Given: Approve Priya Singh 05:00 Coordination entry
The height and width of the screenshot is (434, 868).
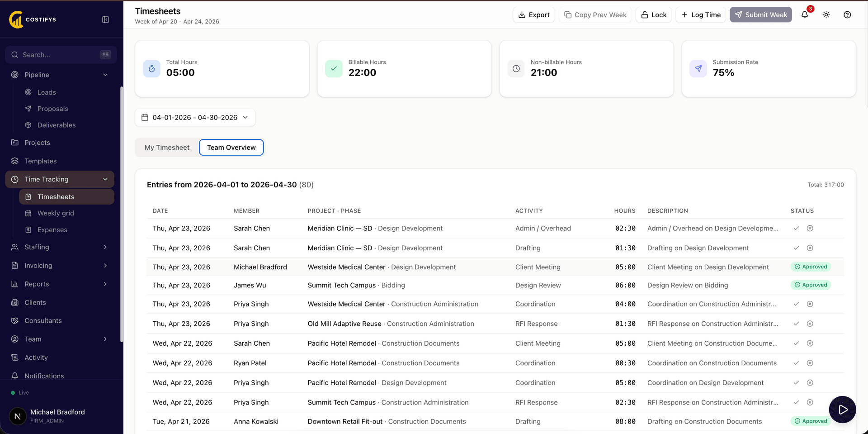Looking at the screenshot, I should tap(796, 383).
